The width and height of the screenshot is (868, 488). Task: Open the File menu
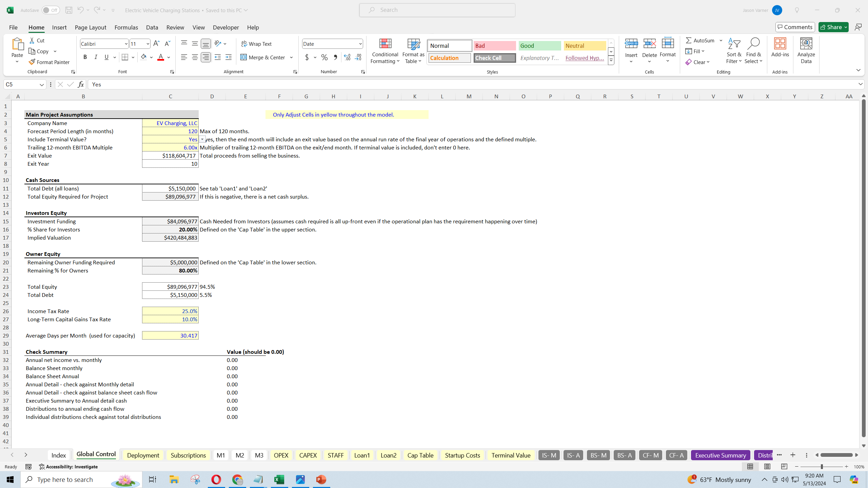tap(13, 27)
